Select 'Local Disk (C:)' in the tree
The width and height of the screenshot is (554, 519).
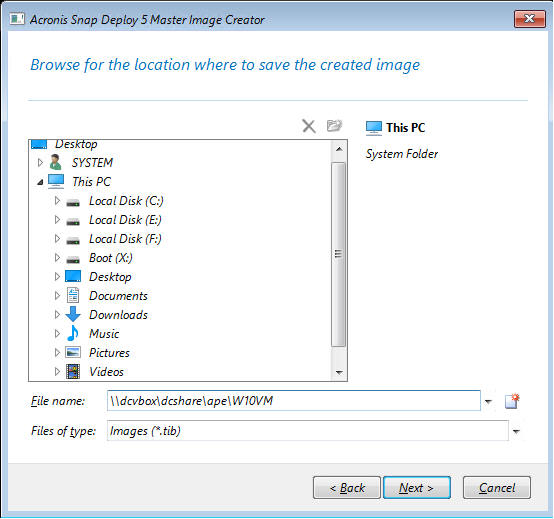tap(126, 201)
